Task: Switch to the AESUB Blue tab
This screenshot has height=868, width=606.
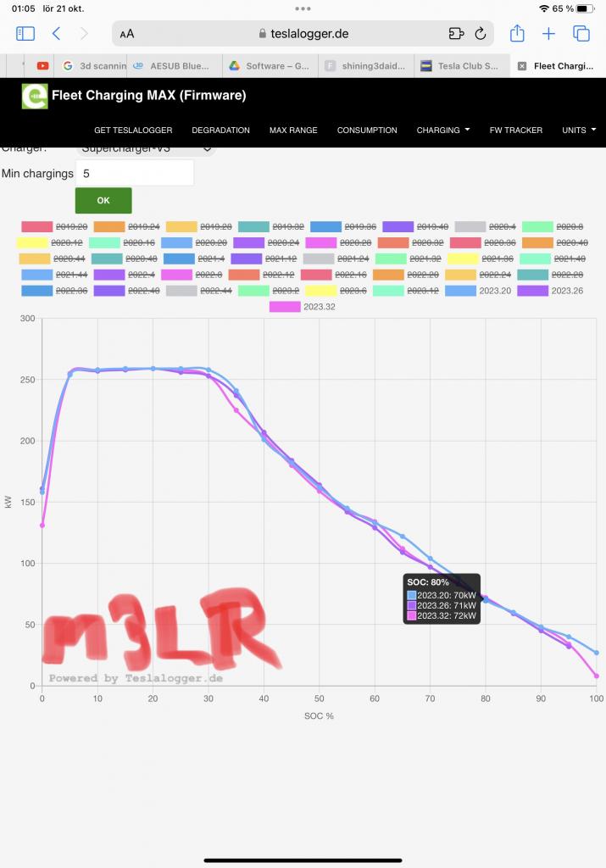Action: (x=175, y=66)
